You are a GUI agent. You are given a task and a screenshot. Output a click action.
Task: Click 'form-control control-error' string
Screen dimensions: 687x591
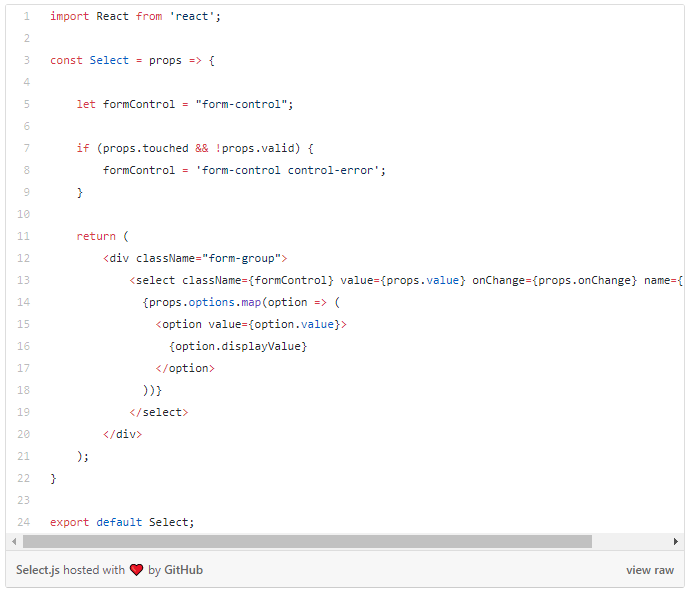click(x=287, y=170)
